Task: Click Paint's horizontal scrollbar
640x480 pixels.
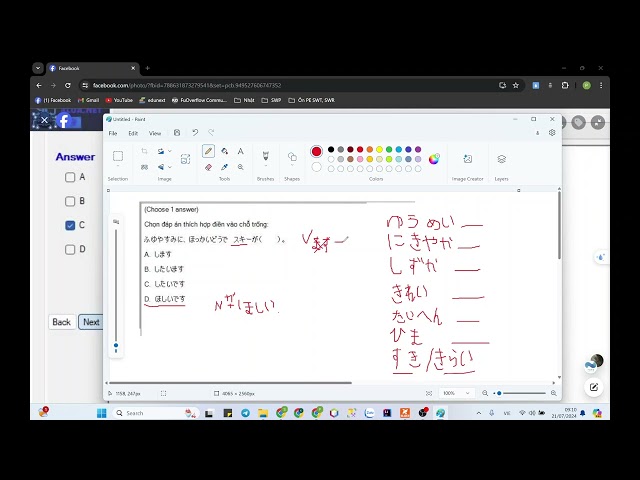Action: point(229,383)
